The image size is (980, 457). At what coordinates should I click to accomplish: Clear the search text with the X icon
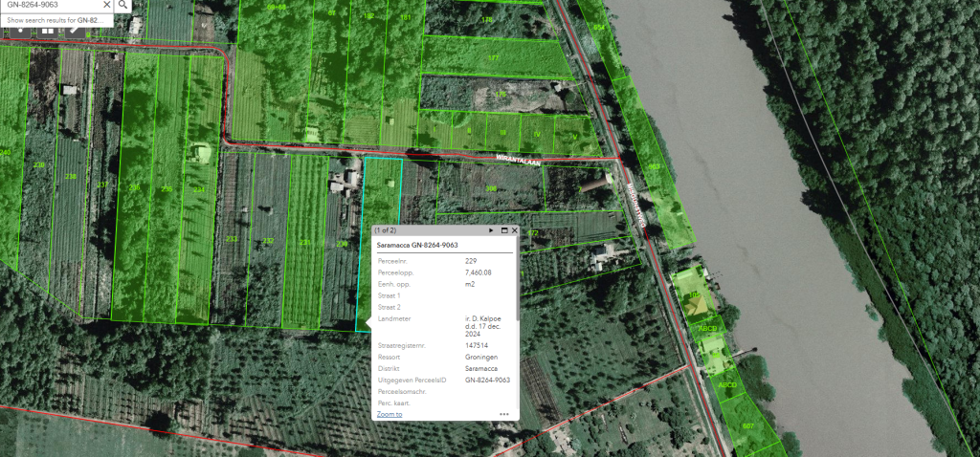pyautogui.click(x=106, y=6)
